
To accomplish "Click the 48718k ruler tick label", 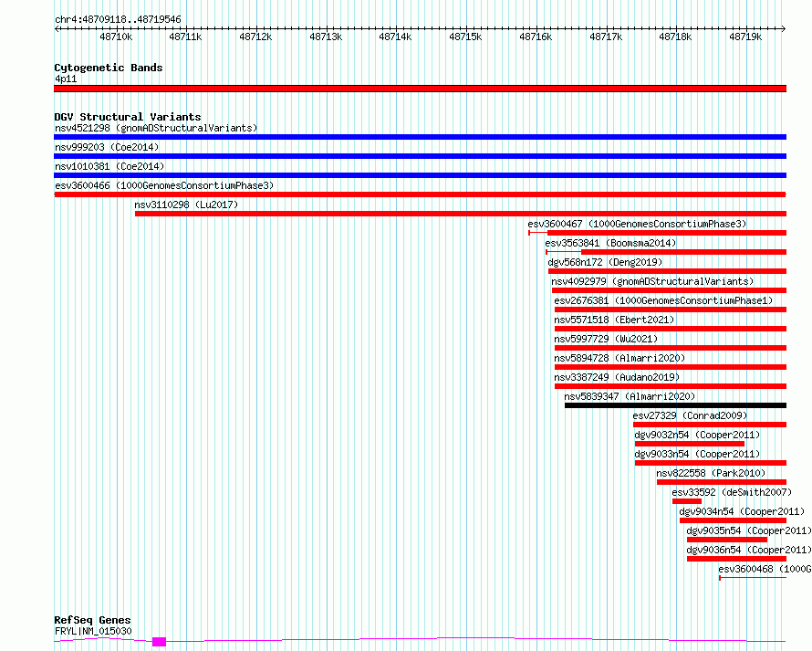I will [x=675, y=37].
